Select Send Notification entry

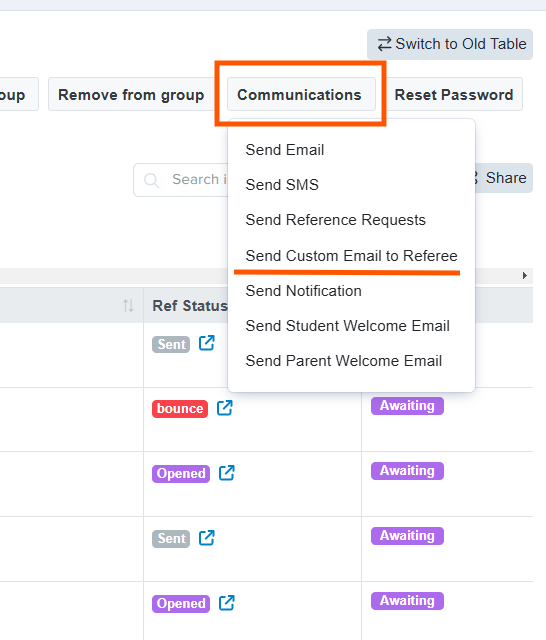[304, 291]
